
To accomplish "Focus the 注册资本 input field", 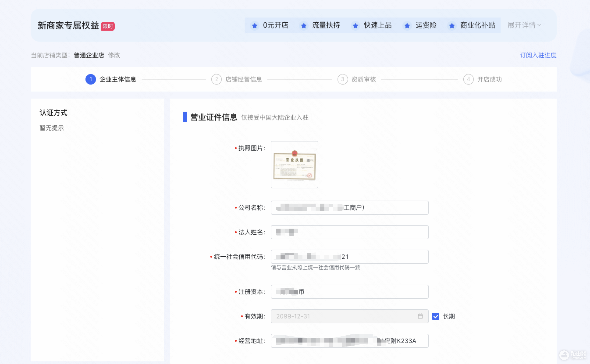I will pyautogui.click(x=350, y=292).
